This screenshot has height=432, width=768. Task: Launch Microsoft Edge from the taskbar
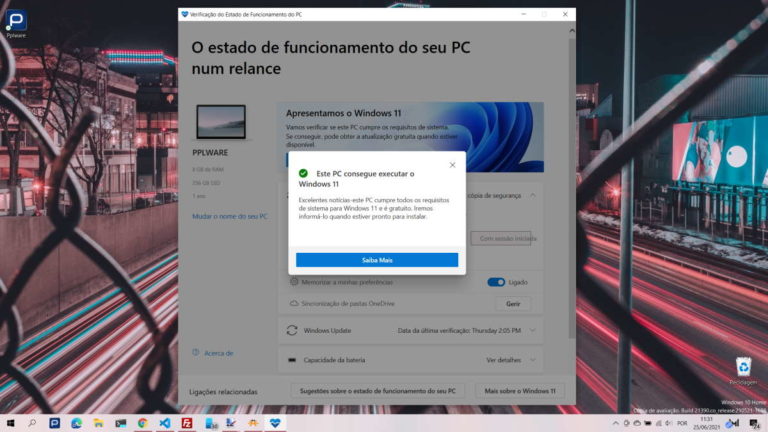tap(76, 423)
